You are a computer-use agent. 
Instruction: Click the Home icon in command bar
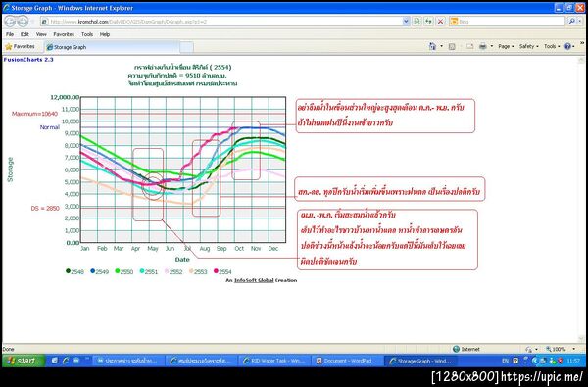coord(433,46)
